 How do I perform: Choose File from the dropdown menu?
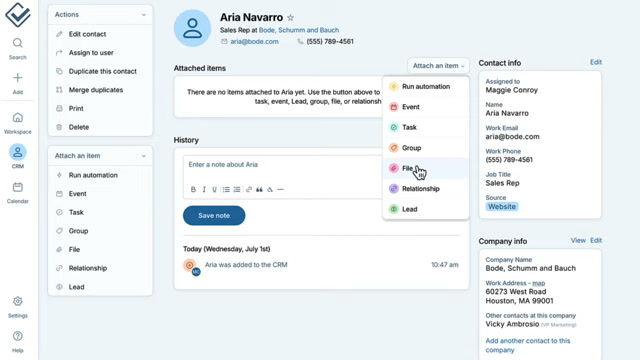tap(426, 168)
